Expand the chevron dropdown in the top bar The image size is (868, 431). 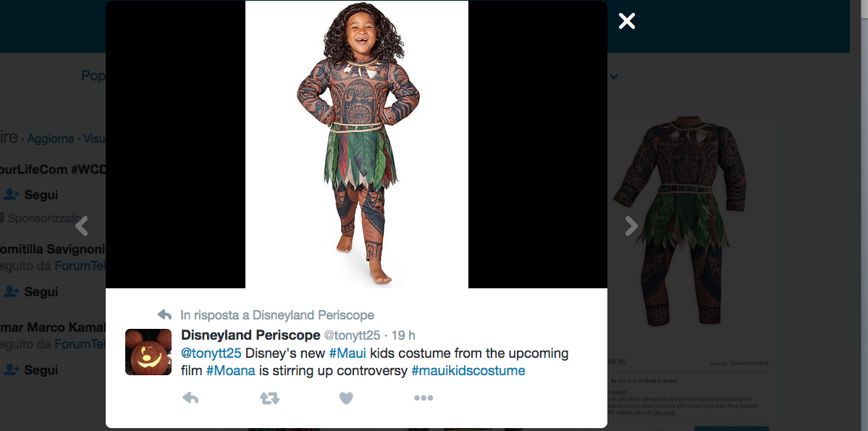pos(614,76)
